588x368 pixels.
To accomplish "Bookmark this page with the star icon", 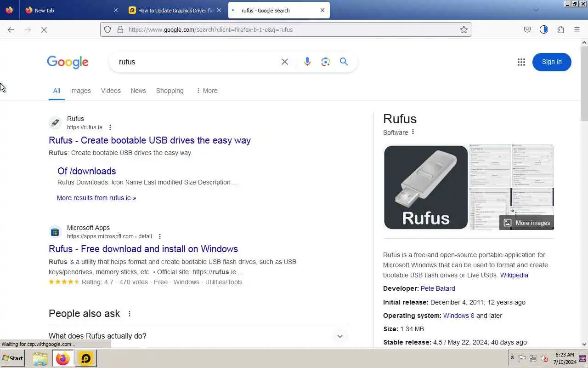I will (x=464, y=29).
